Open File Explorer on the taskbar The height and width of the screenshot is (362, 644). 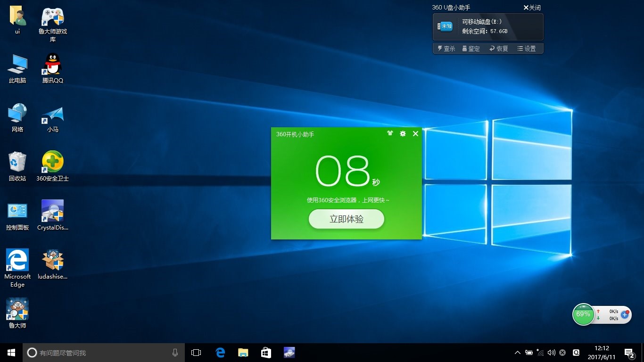[243, 353]
